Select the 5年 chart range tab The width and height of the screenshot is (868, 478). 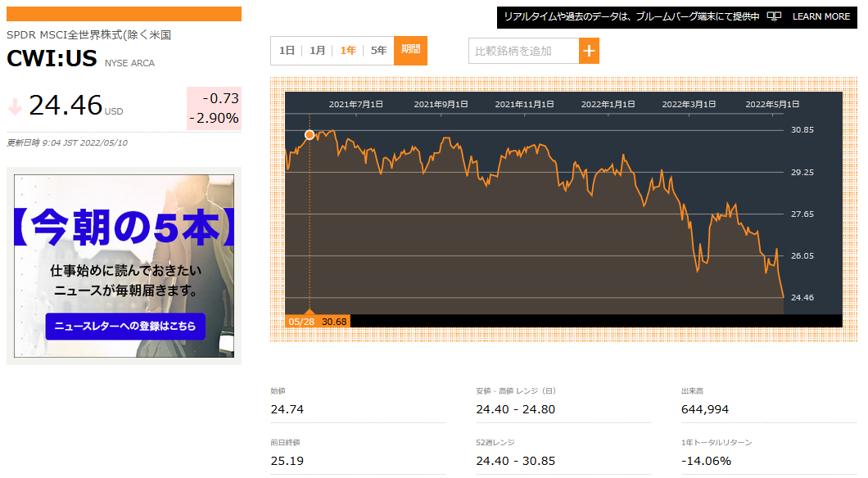[x=378, y=51]
